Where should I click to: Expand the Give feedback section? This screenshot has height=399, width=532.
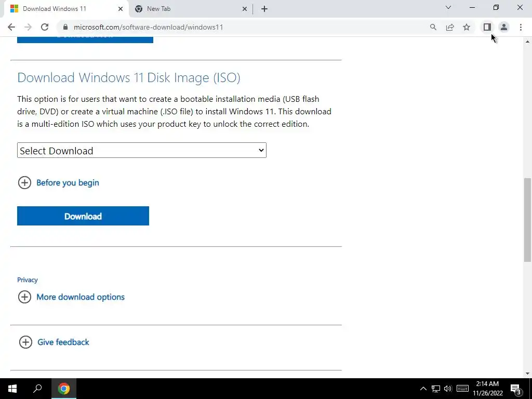click(x=63, y=342)
